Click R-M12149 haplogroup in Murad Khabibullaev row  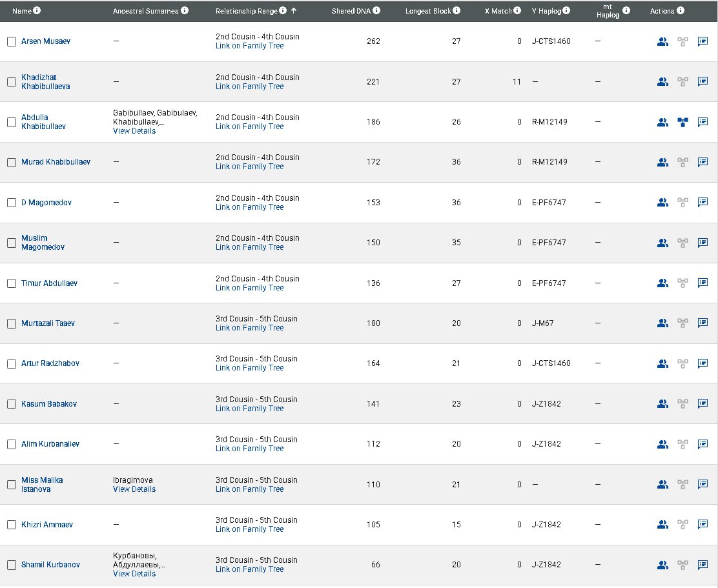(x=549, y=162)
